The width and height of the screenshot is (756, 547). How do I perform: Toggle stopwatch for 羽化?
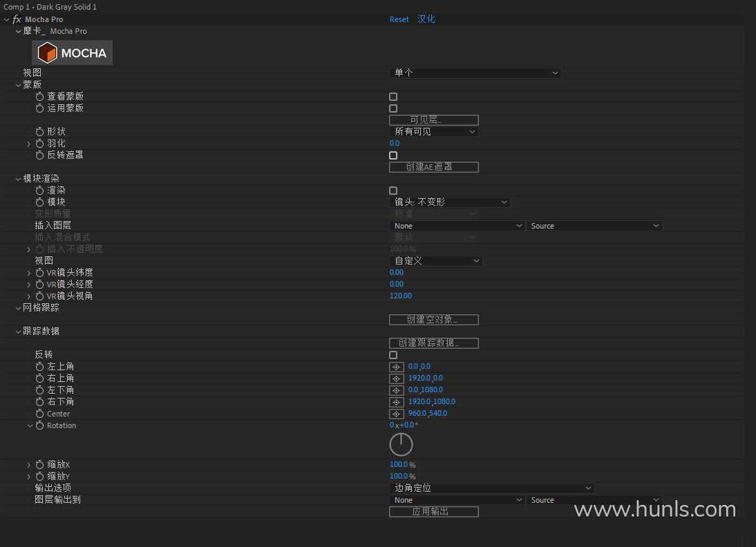point(39,144)
